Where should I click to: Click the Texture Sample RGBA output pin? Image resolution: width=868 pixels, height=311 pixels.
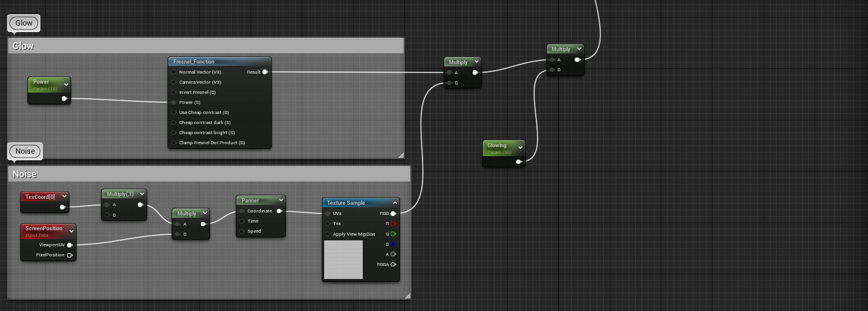pyautogui.click(x=393, y=265)
